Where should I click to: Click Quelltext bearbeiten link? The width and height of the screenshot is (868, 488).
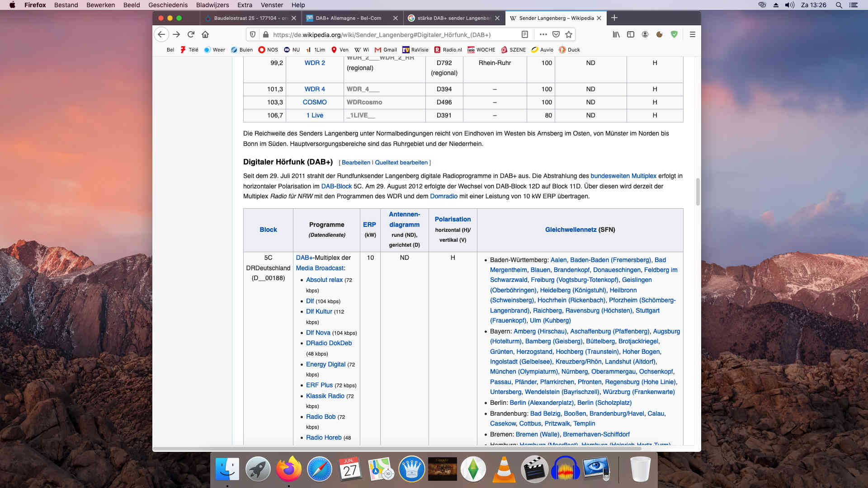(x=401, y=163)
